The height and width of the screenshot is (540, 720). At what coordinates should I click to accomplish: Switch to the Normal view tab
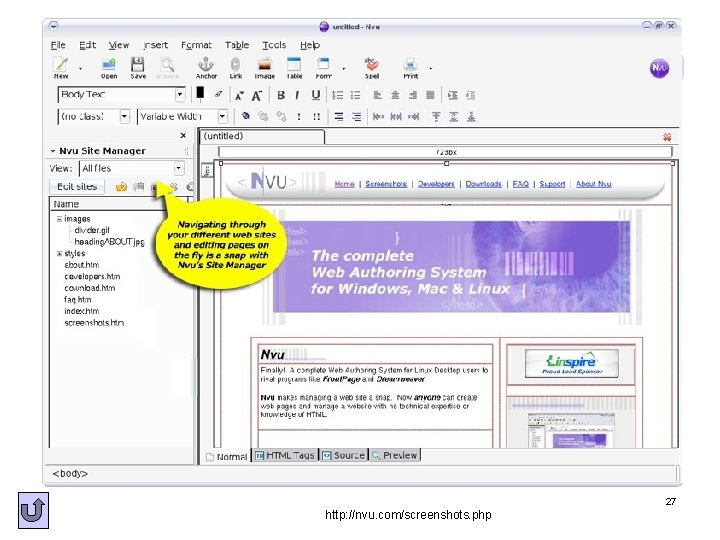(x=226, y=456)
